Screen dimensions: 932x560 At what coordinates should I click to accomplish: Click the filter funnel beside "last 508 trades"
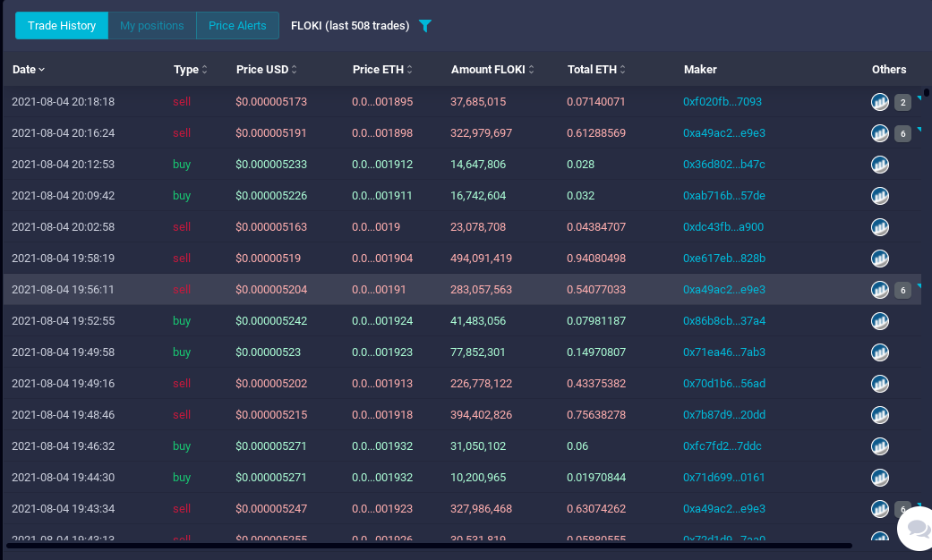click(425, 26)
